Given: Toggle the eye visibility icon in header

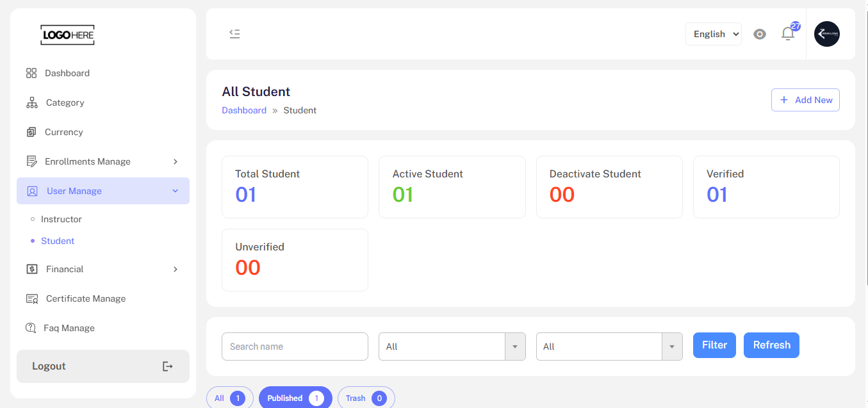Looking at the screenshot, I should click(x=760, y=34).
